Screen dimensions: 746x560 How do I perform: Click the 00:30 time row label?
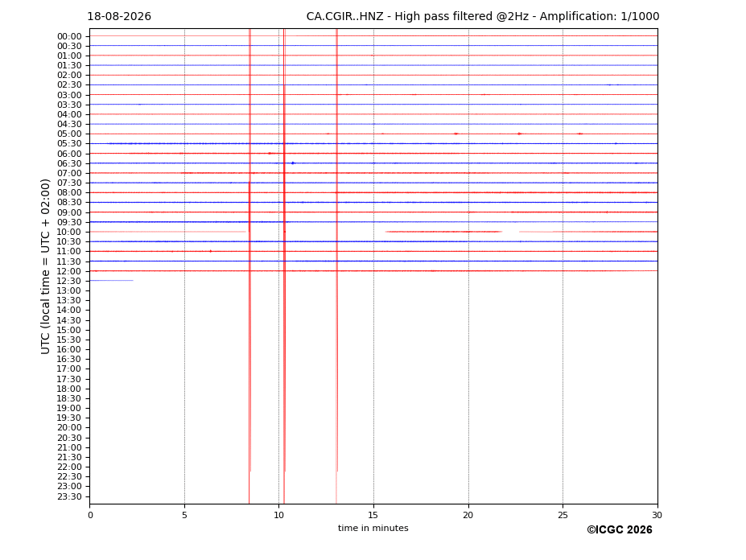69,46
